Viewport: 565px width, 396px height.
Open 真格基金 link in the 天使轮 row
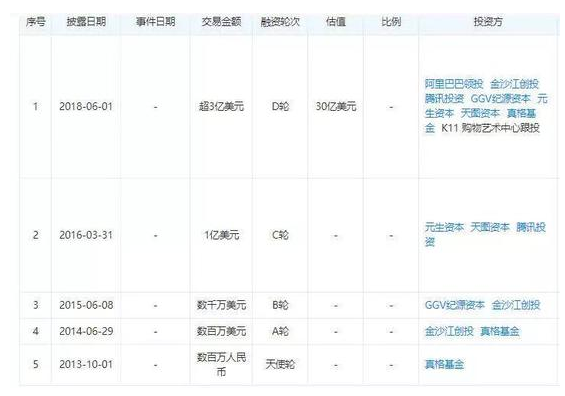(x=444, y=364)
